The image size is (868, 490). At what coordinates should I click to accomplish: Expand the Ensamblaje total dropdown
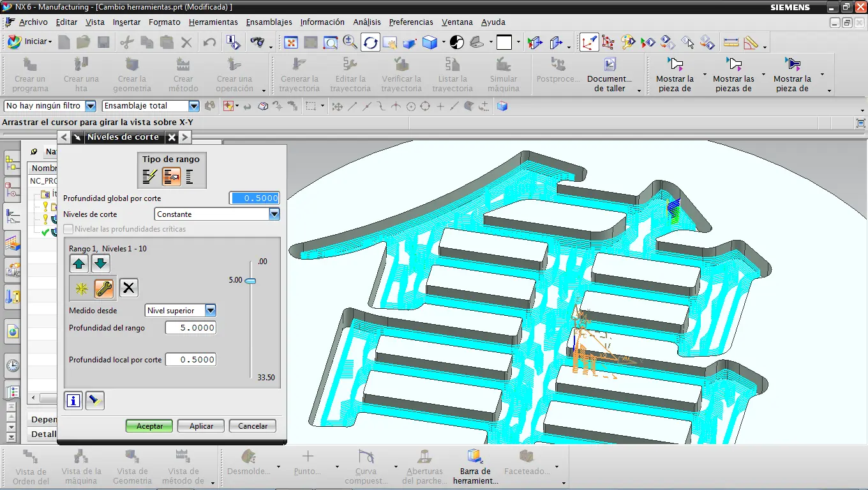click(x=194, y=106)
